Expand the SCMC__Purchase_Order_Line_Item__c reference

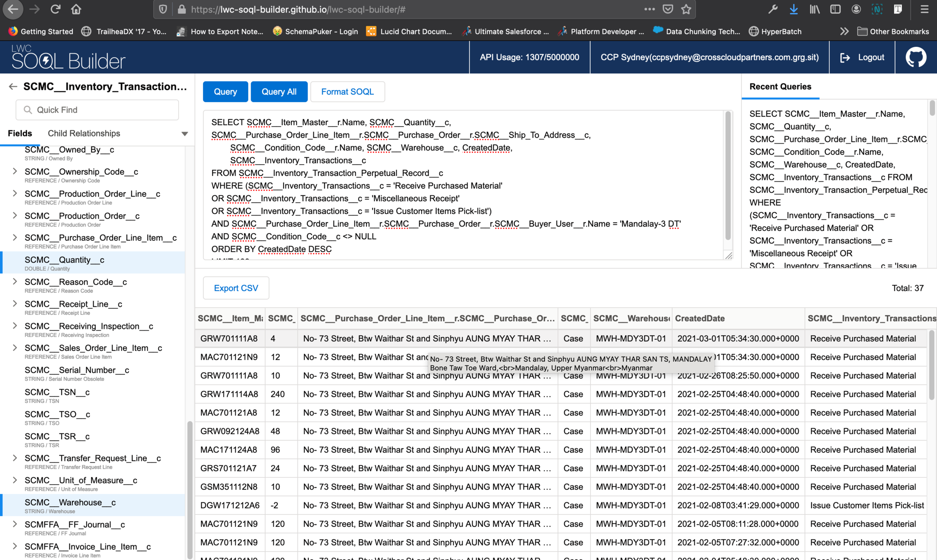pos(15,237)
